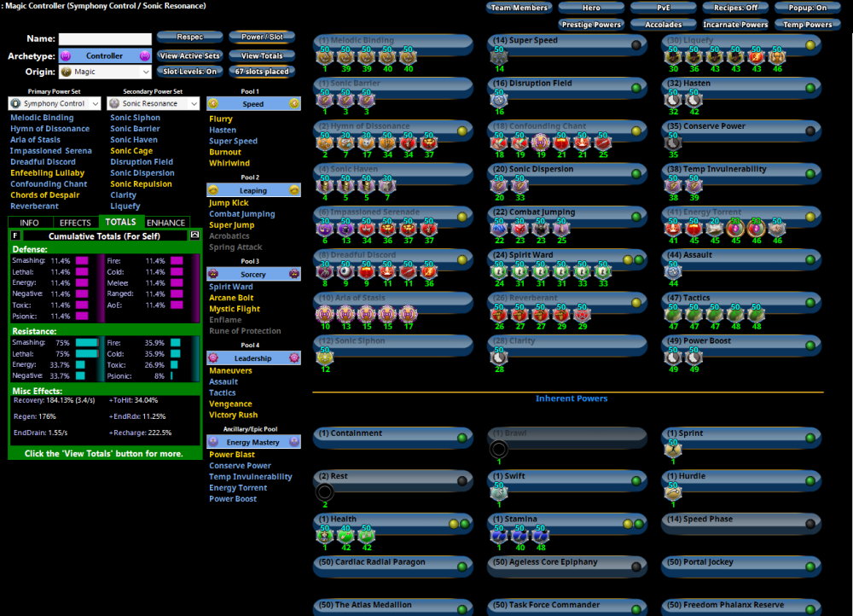The height and width of the screenshot is (616, 853).
Task: Click the empty Brawl enhancement slot
Action: pos(499,450)
